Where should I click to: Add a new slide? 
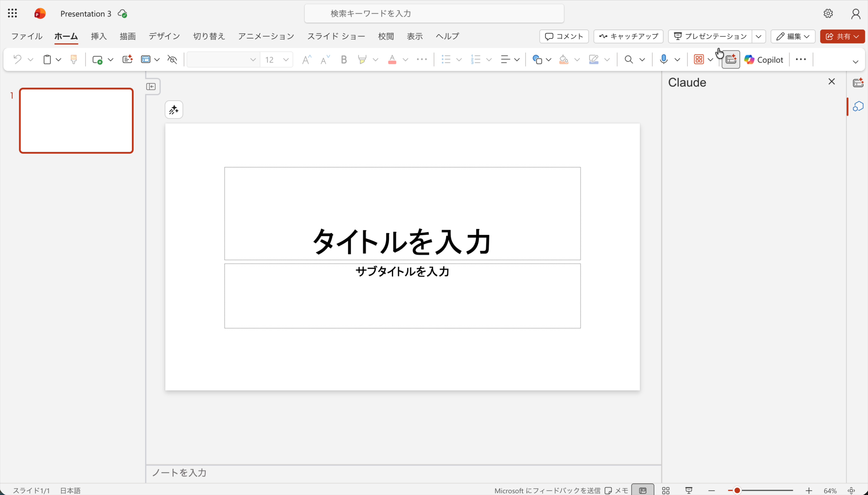pyautogui.click(x=98, y=59)
